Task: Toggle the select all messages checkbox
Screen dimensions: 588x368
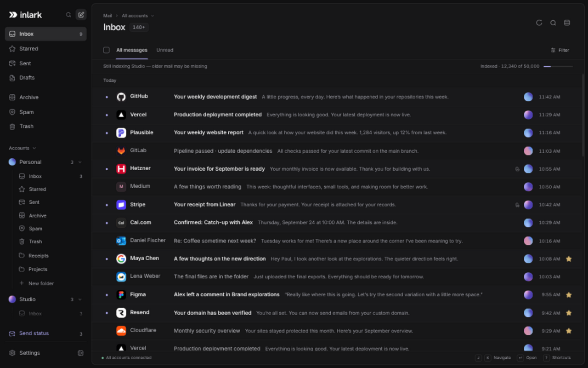Action: click(x=107, y=50)
